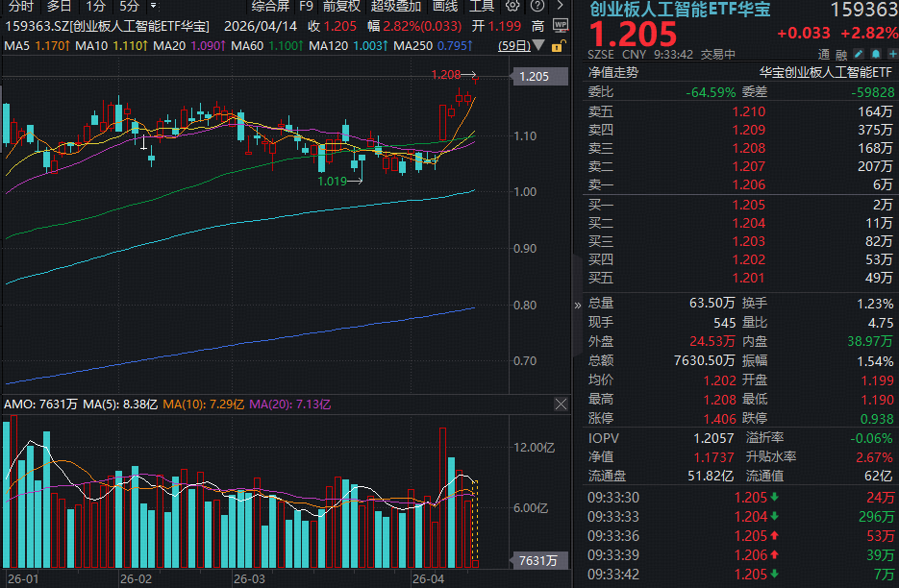
Task: Open the price alert bell icon
Action: 876,54
